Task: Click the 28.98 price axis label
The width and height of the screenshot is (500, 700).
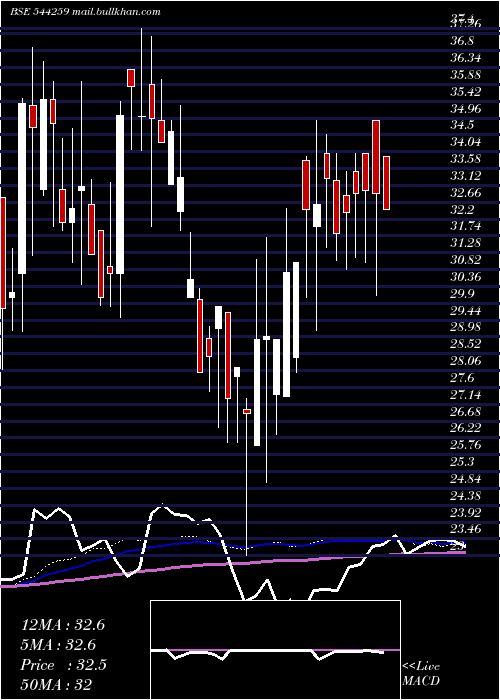Action: 466,327
